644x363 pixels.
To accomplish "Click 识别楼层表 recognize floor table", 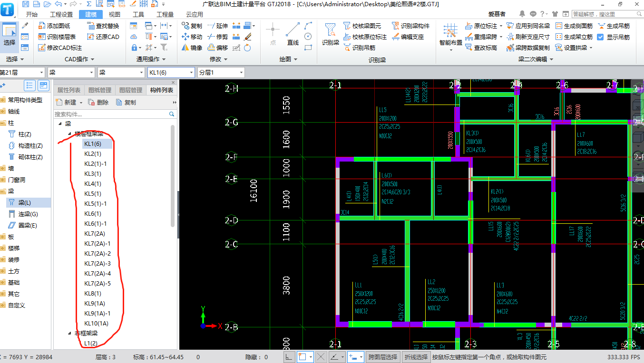I will (57, 37).
